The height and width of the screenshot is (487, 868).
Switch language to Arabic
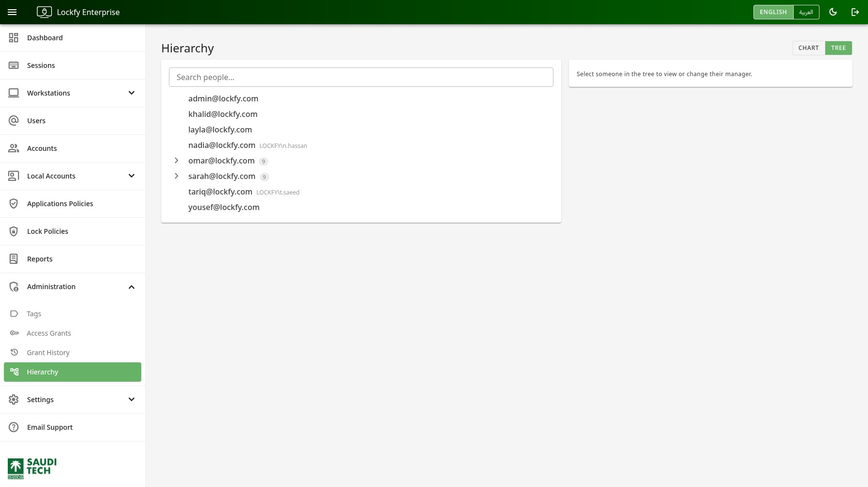click(x=806, y=12)
